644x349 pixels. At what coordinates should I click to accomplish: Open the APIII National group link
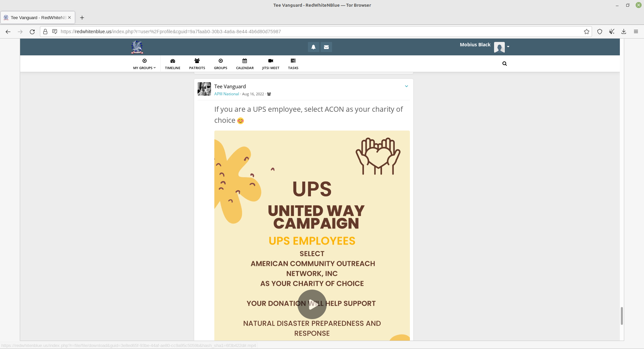[227, 94]
